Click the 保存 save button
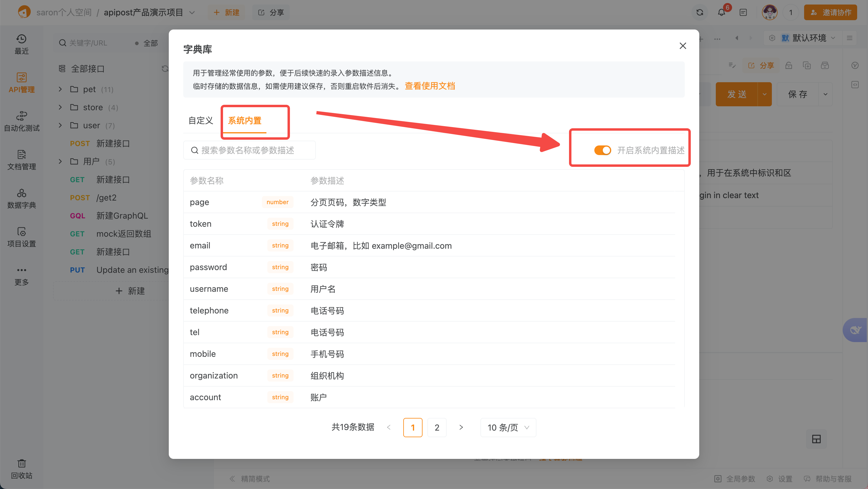868x489 pixels. click(x=797, y=94)
